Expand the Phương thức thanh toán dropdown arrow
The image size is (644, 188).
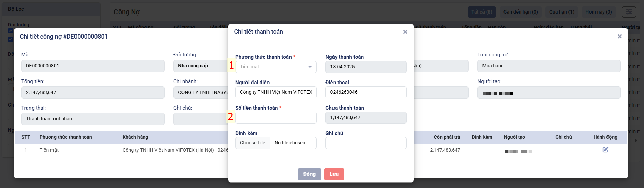click(x=310, y=67)
